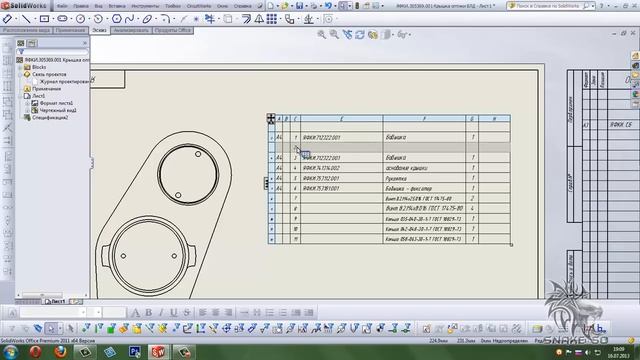640x360 pixels.
Task: Open the Файл menu
Action: [x=62, y=6]
